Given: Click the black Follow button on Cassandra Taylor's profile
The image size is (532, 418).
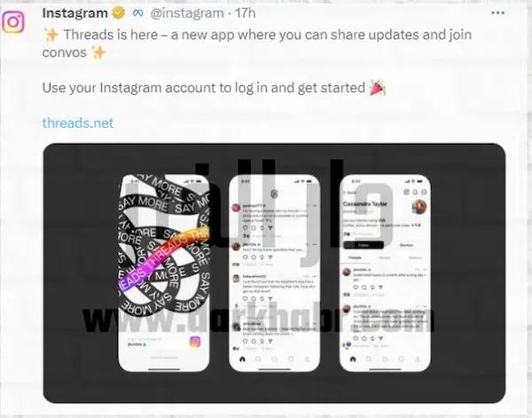Looking at the screenshot, I should pos(364,245).
